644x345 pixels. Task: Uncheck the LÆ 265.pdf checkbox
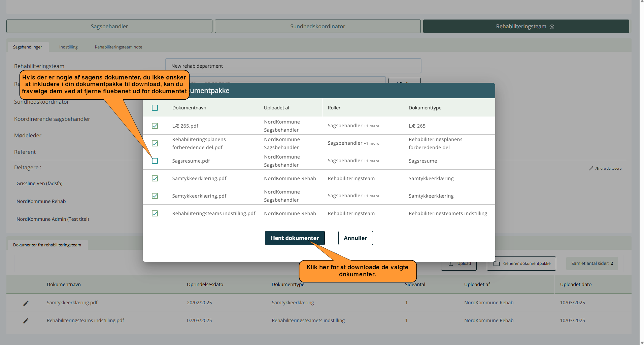(x=155, y=126)
